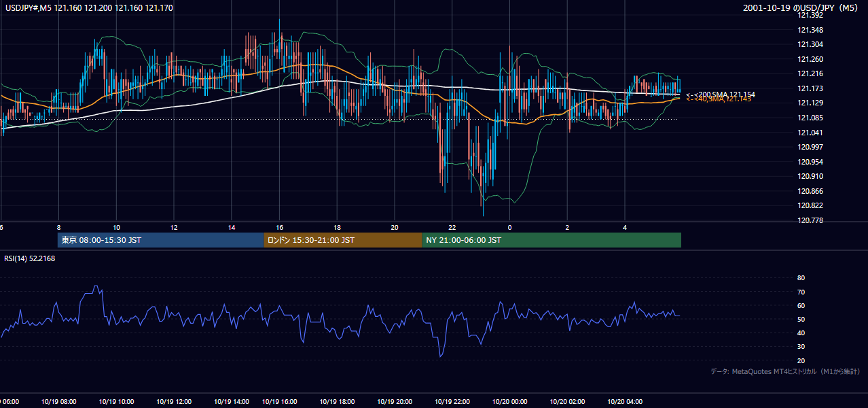Click the 10/19 22:00 date label
Viewport: 868px width, 408px height.
[x=452, y=401]
